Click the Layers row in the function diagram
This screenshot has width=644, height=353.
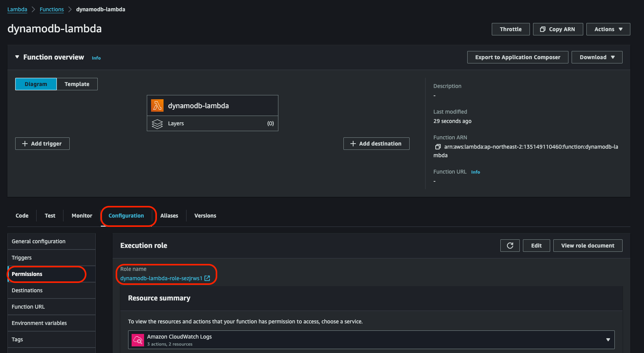(x=213, y=123)
